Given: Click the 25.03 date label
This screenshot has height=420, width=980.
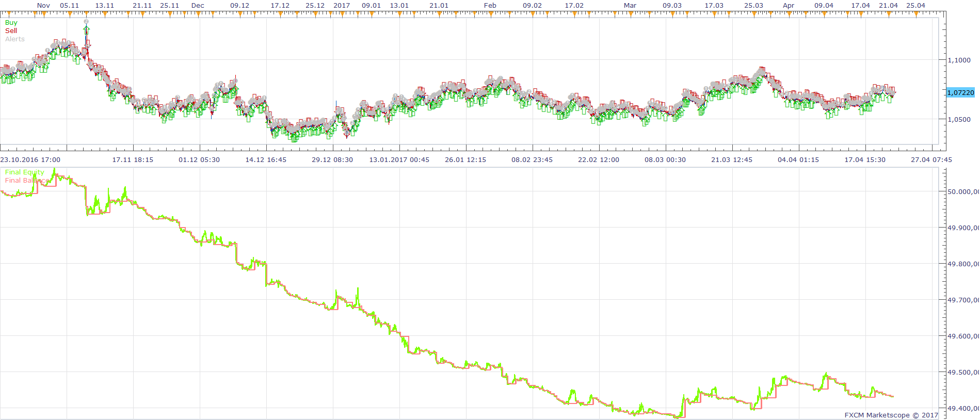Looking at the screenshot, I should click(x=754, y=6).
